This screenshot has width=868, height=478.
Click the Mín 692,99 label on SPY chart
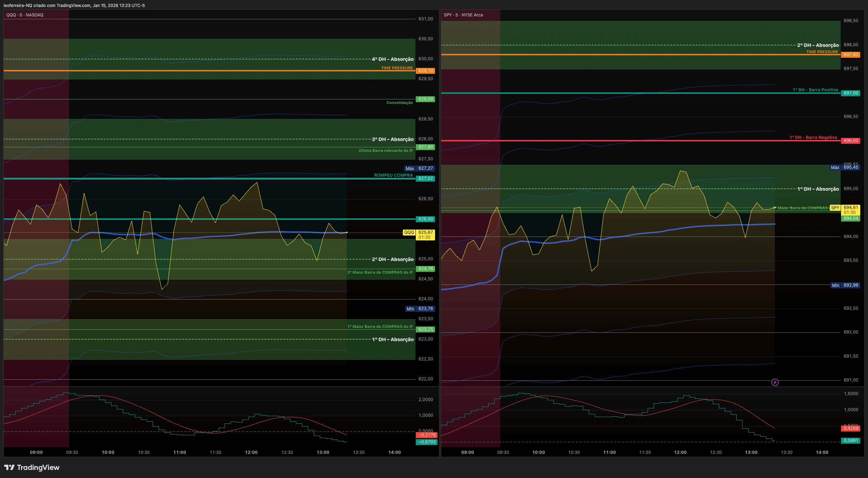pyautogui.click(x=845, y=285)
